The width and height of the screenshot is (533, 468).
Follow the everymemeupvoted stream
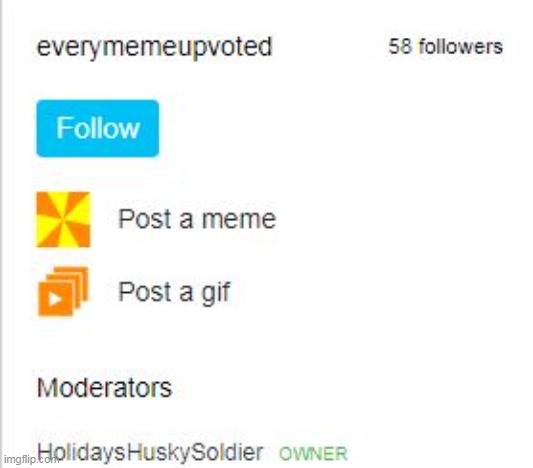(98, 128)
